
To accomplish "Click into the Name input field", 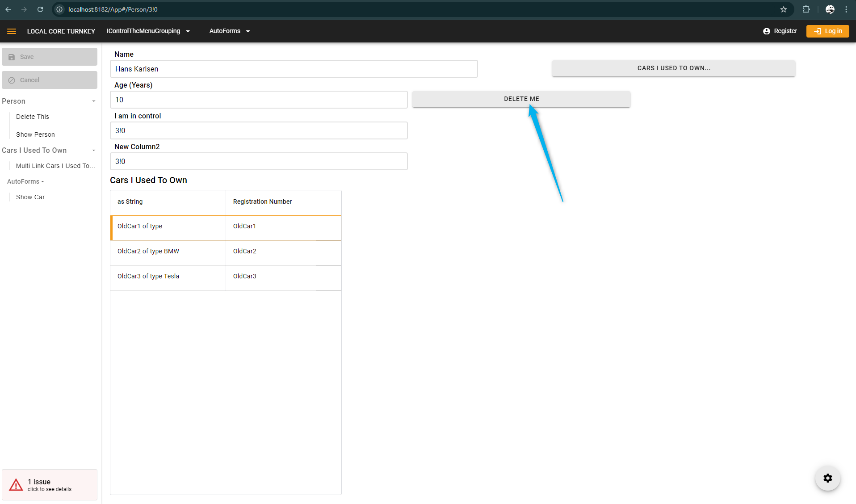I will coord(294,69).
